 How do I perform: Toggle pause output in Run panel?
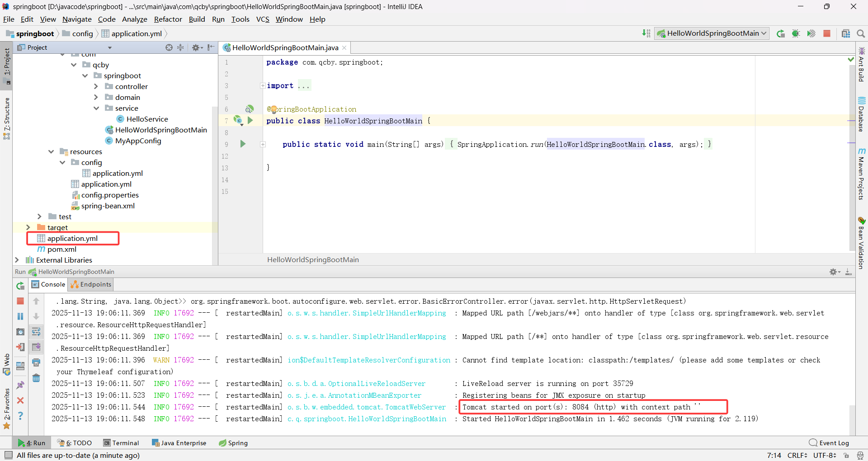point(20,316)
